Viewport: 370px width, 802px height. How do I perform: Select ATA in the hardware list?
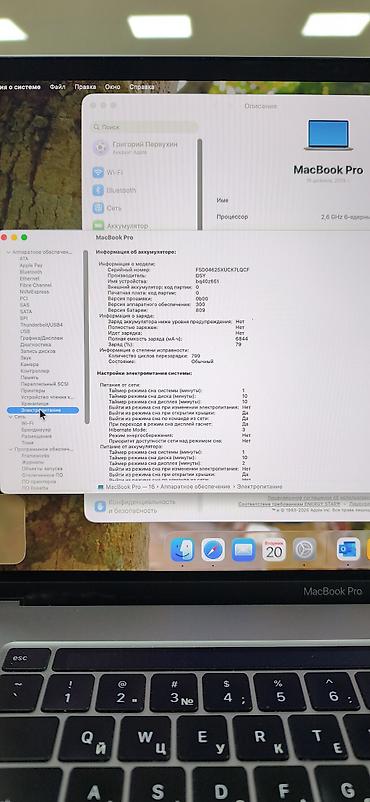point(24,259)
